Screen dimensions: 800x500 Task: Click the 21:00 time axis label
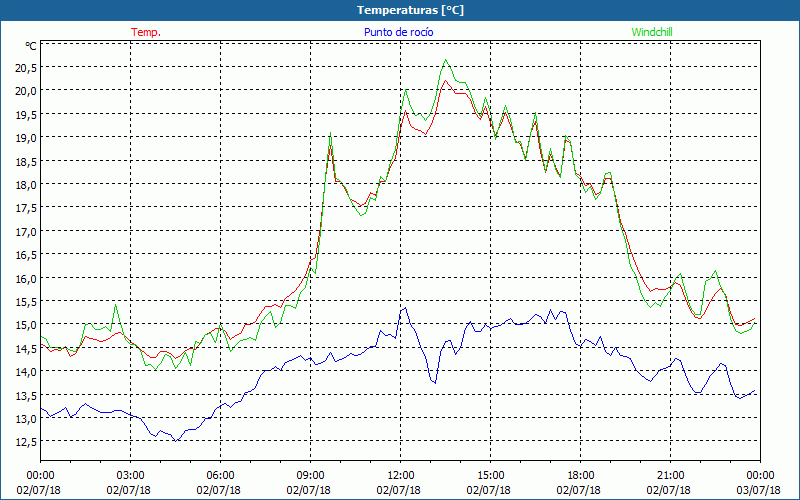[671, 475]
